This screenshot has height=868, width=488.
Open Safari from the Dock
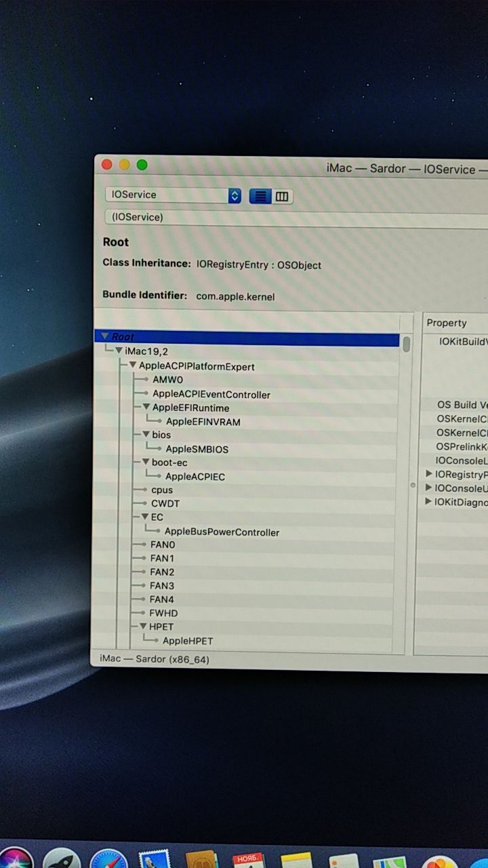tap(108, 859)
